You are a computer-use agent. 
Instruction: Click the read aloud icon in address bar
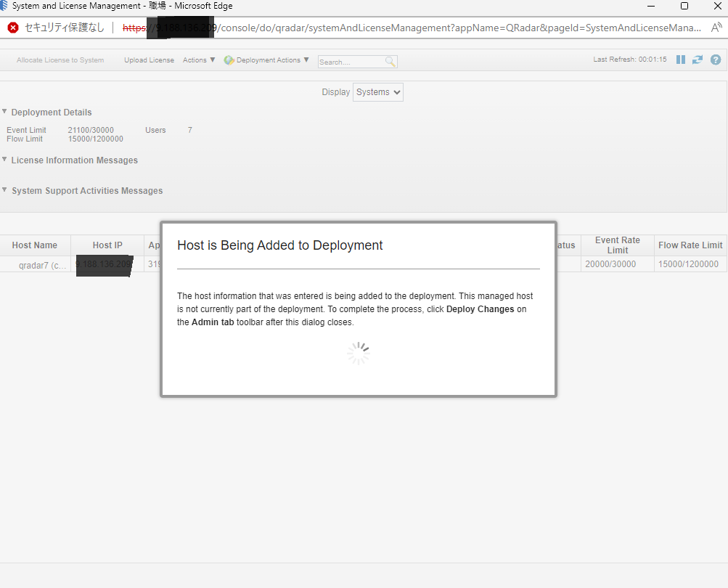(716, 28)
